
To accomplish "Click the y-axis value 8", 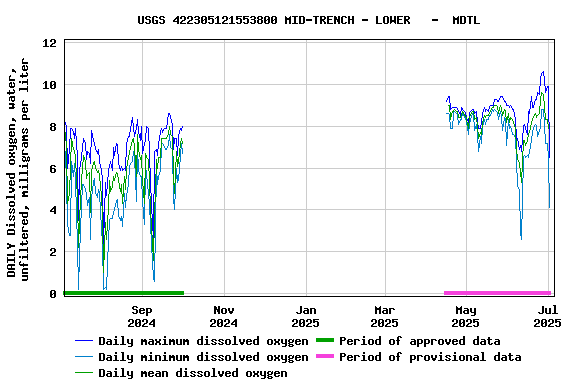I will coord(53,127).
